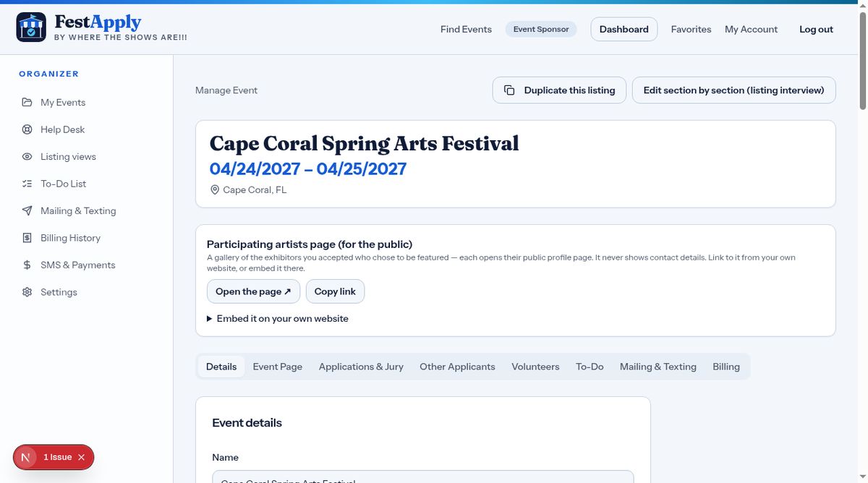Open Find Events in top navigation
868x483 pixels.
coord(466,29)
